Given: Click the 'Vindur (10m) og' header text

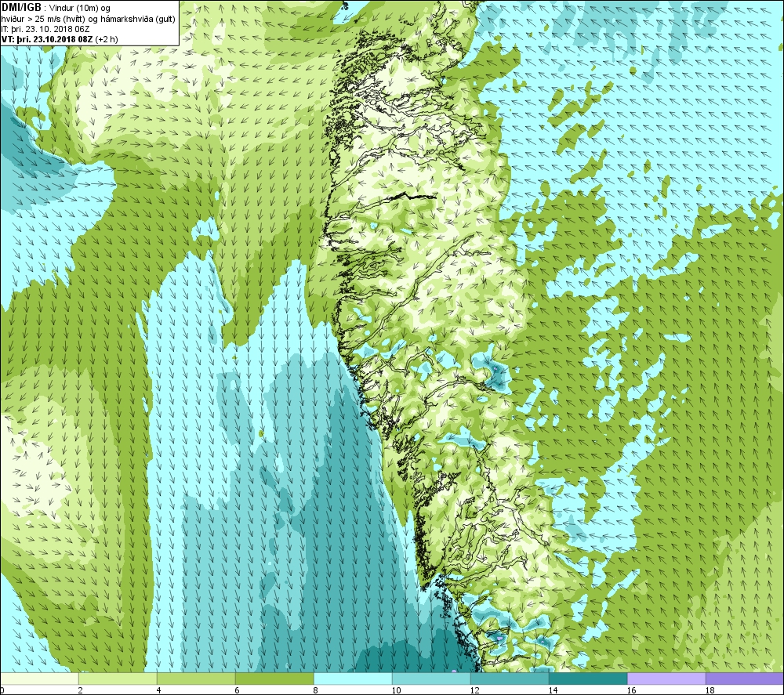Looking at the screenshot, I should pos(79,9).
